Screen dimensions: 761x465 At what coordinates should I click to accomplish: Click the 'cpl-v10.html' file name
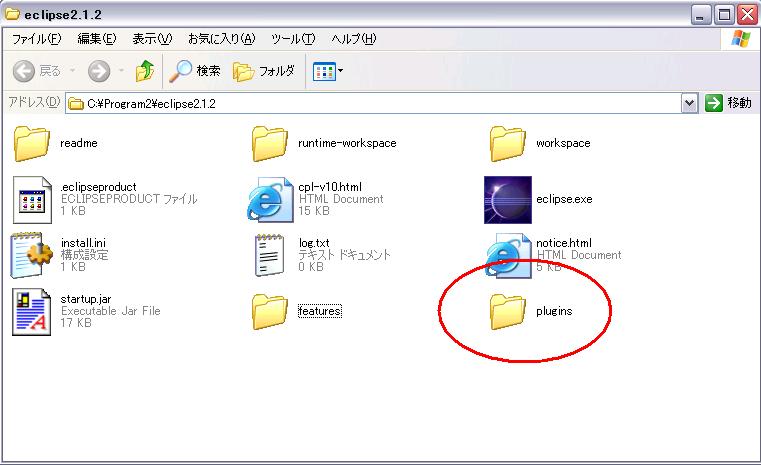[x=330, y=187]
